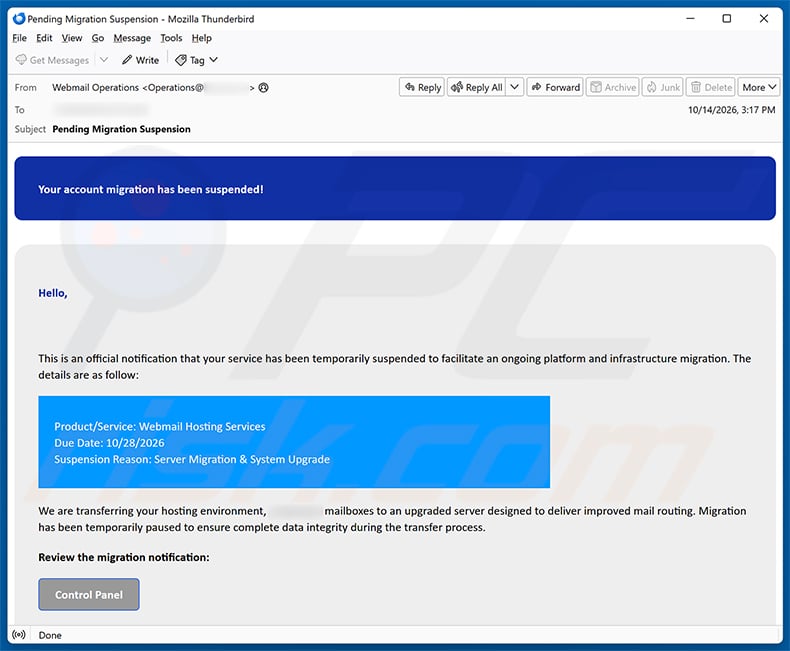Open the Tag dropdown
The width and height of the screenshot is (790, 651).
(x=196, y=60)
